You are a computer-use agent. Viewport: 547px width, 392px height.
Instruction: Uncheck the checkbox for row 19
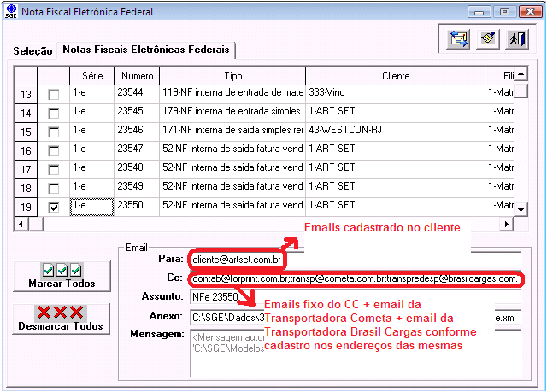[x=54, y=207]
